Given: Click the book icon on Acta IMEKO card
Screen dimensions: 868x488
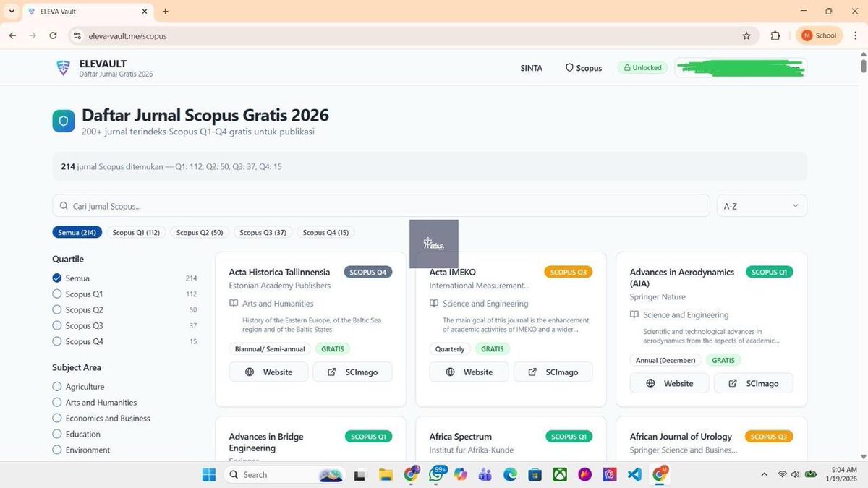Looking at the screenshot, I should pyautogui.click(x=434, y=304).
